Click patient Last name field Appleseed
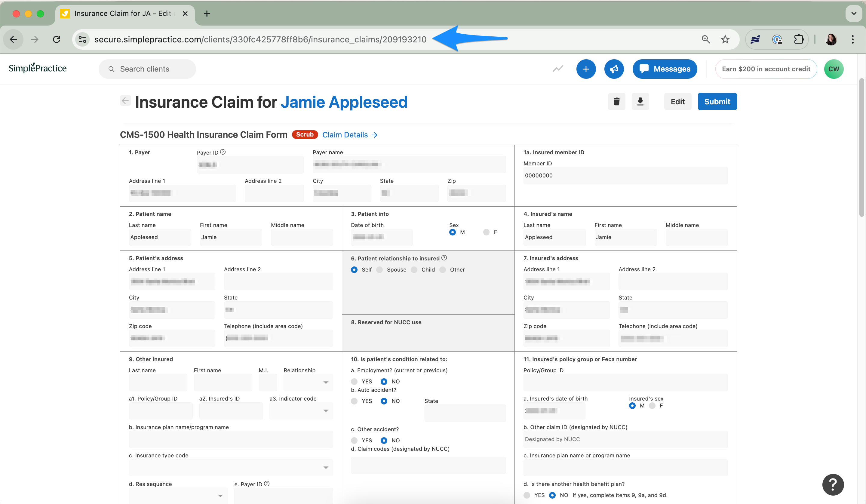This screenshot has width=866, height=504. (x=160, y=237)
